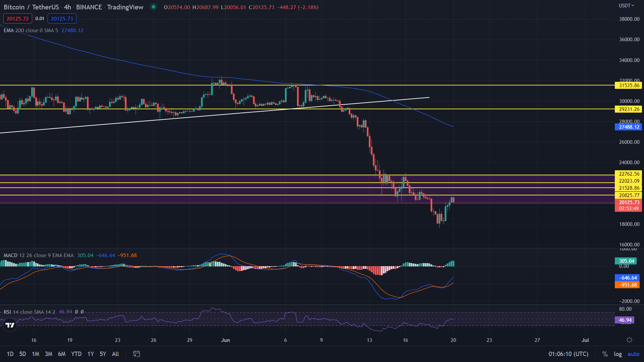644x362 pixels.
Task: Open the USDT currency dropdown
Action: pyautogui.click(x=626, y=6)
